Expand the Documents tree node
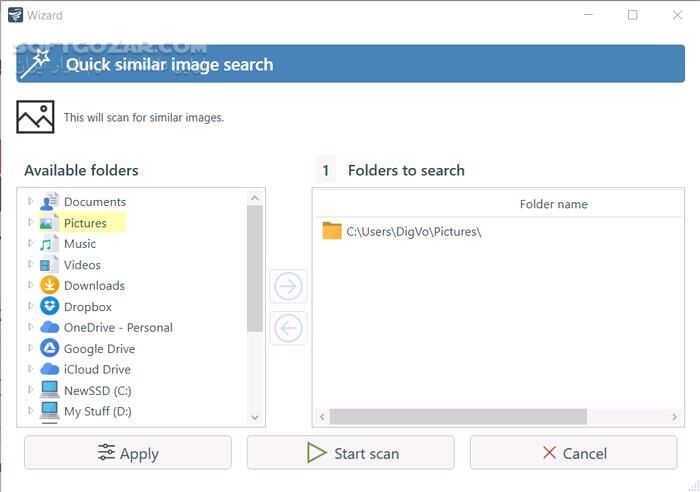Viewport: 700px width, 492px height. pyautogui.click(x=30, y=201)
